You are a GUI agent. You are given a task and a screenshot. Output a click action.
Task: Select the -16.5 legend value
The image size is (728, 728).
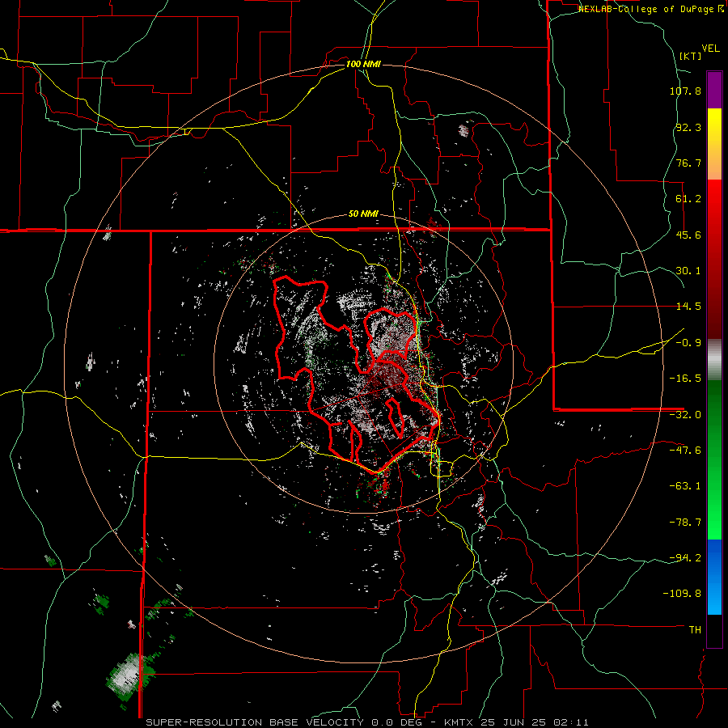(x=685, y=379)
